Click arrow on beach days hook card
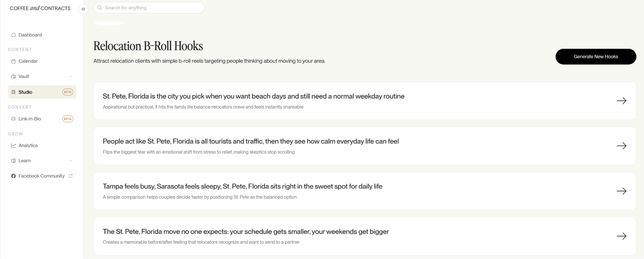644x259 pixels. pyautogui.click(x=621, y=101)
